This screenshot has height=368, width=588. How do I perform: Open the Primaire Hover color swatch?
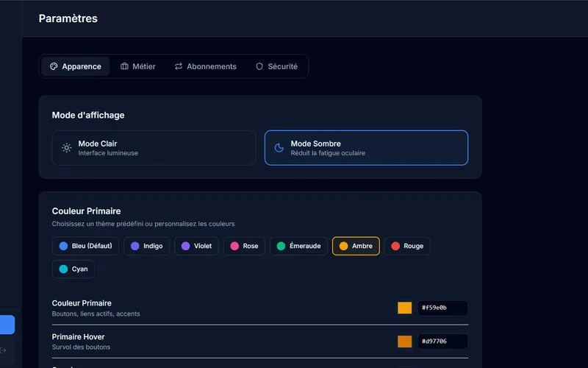point(405,342)
